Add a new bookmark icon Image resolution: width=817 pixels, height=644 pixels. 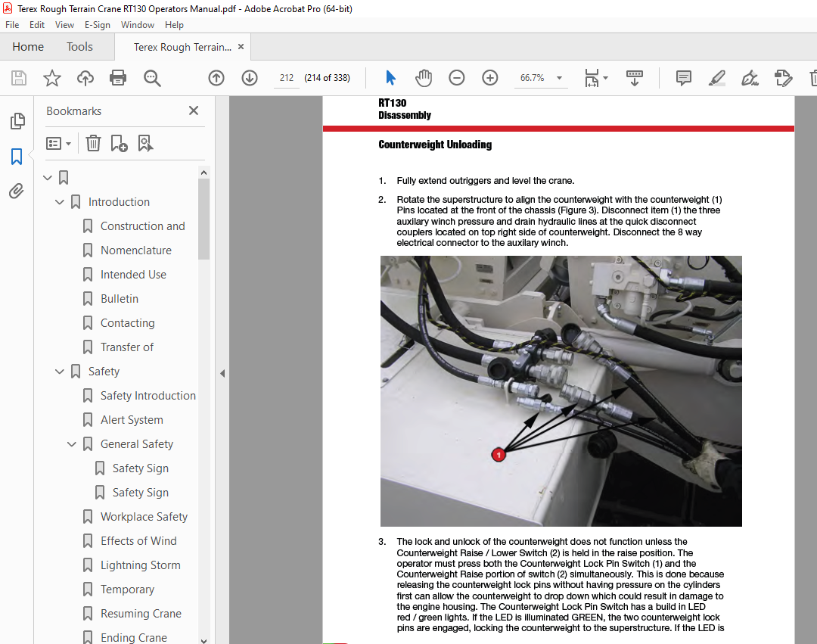click(x=119, y=143)
